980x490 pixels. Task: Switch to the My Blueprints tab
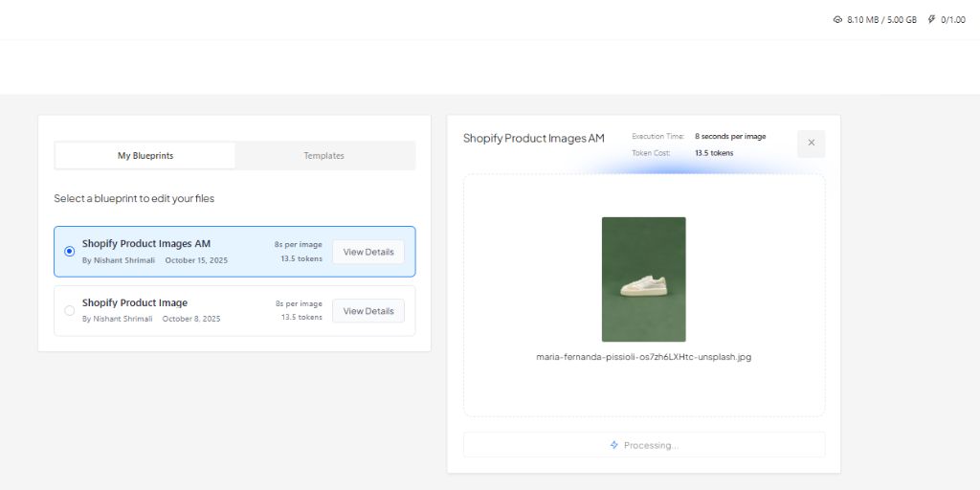pyautogui.click(x=145, y=156)
